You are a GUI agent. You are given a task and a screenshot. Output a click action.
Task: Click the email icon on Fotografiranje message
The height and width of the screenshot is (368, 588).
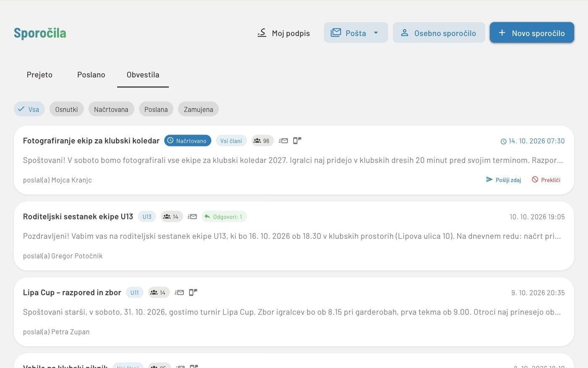(283, 140)
